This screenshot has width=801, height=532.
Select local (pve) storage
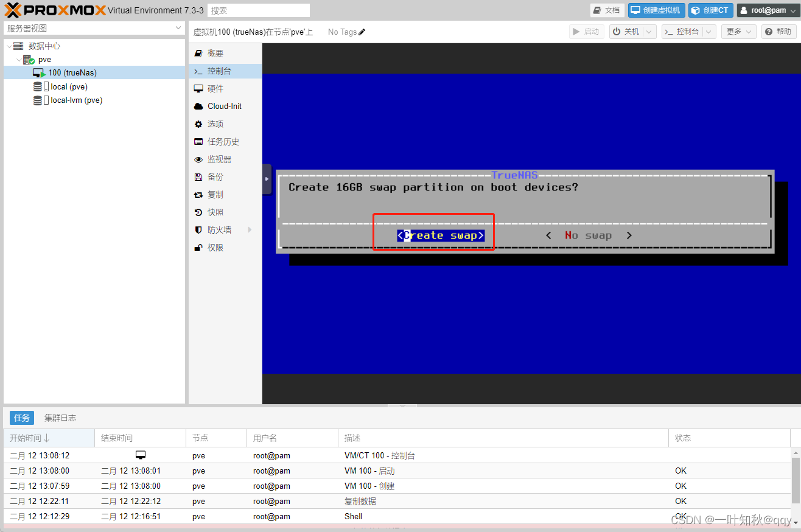[69, 86]
